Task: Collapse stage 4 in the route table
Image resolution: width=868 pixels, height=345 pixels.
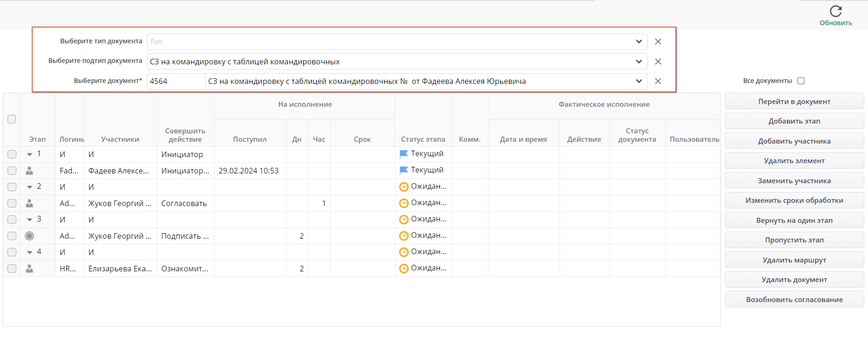Action: [x=29, y=252]
